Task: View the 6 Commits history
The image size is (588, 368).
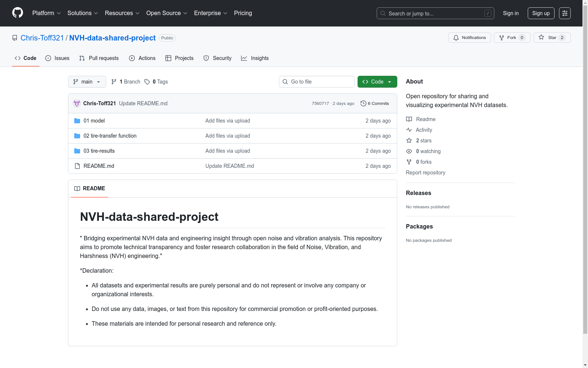Action: tap(375, 103)
